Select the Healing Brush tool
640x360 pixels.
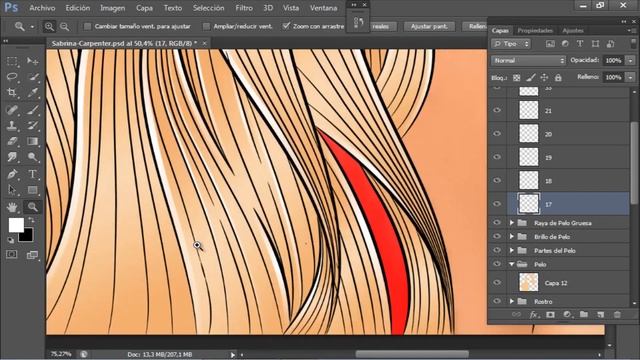click(12, 109)
